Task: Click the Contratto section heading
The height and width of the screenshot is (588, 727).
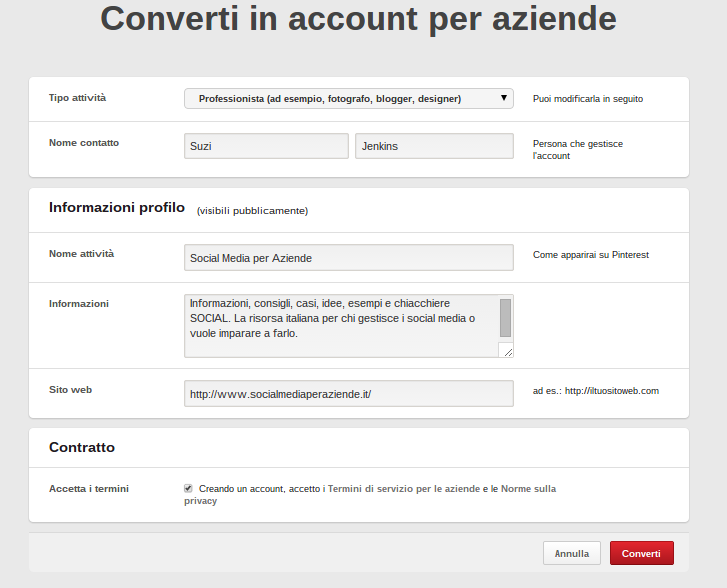Action: [82, 447]
